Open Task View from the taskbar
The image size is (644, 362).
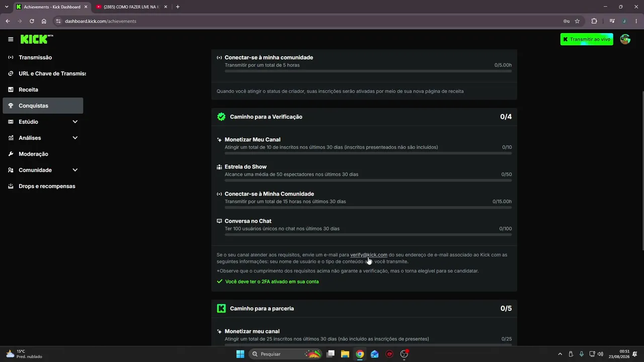click(x=331, y=354)
